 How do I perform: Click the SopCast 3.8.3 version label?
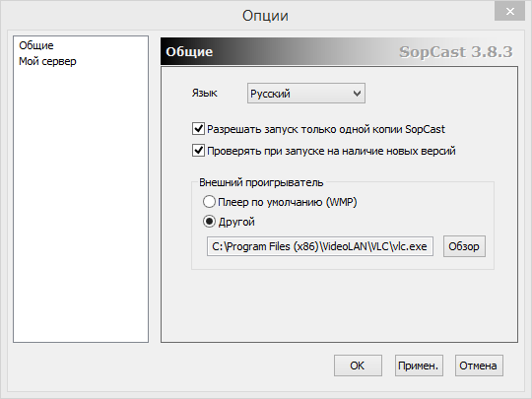pos(456,52)
